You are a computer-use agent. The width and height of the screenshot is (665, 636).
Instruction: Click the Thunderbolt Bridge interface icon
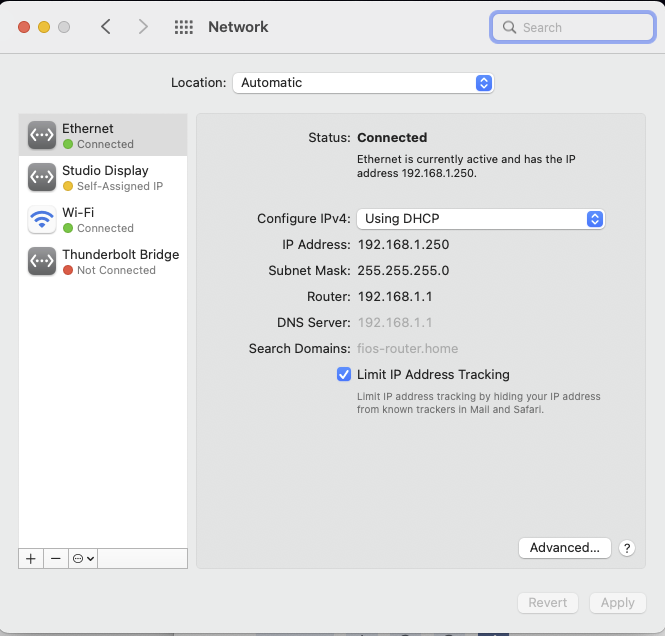42,262
